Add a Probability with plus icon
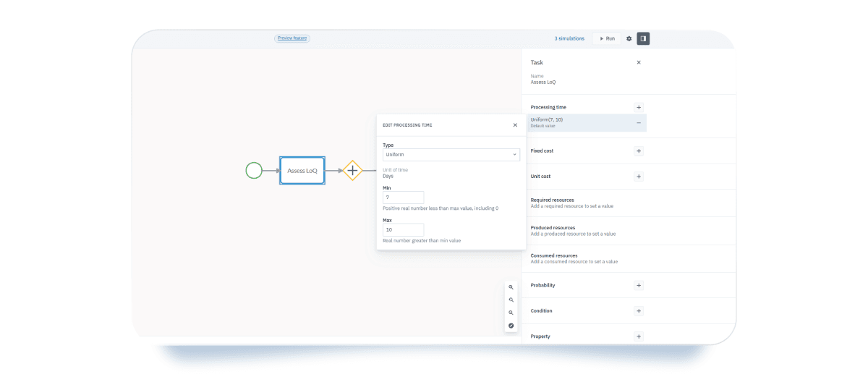 pos(639,285)
